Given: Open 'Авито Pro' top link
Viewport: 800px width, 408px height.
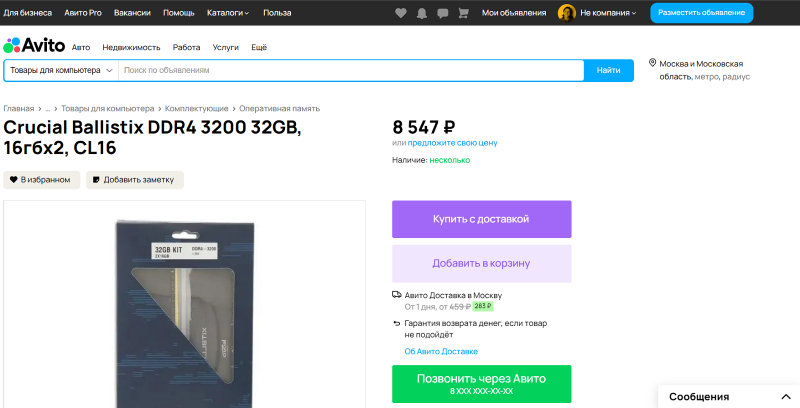Looking at the screenshot, I should 83,13.
